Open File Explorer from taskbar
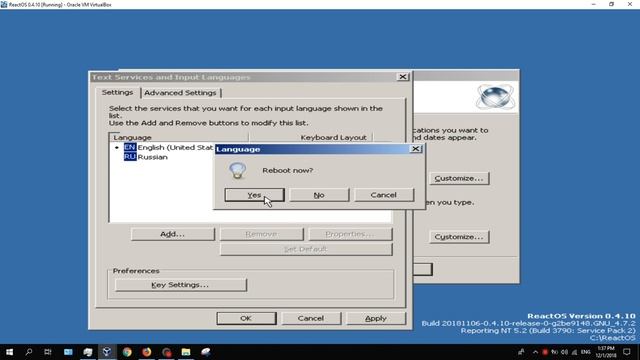640x360 pixels. [186, 352]
